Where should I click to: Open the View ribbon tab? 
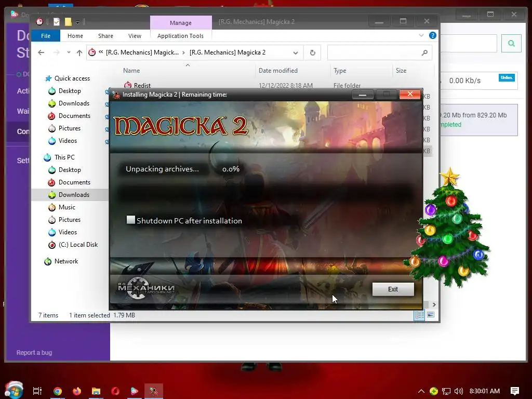(135, 36)
